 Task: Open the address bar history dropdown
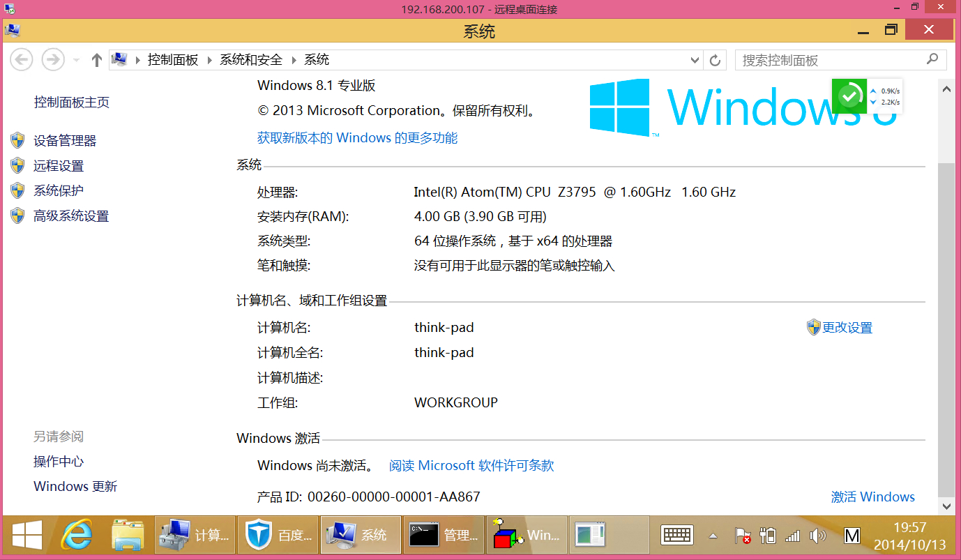695,61
